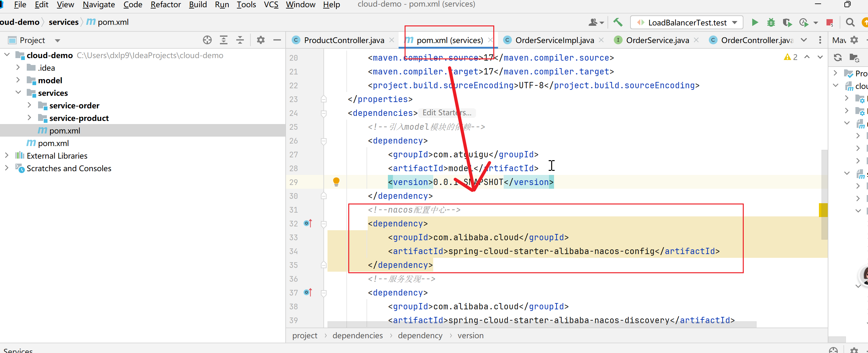Viewport: 868px width, 353px height.
Task: Click the Search Everywhere magnifier icon
Action: click(850, 23)
